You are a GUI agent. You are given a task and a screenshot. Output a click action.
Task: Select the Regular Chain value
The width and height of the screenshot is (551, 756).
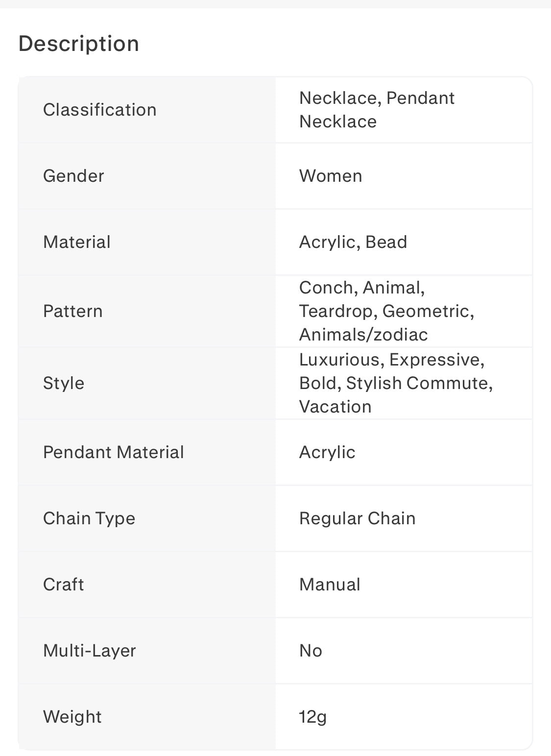[358, 518]
